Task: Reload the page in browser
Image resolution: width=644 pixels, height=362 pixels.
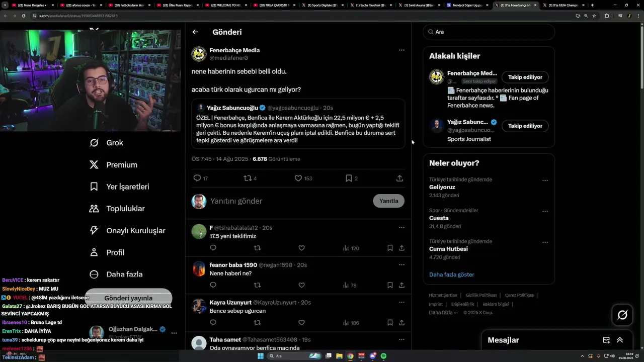Action: click(x=23, y=16)
